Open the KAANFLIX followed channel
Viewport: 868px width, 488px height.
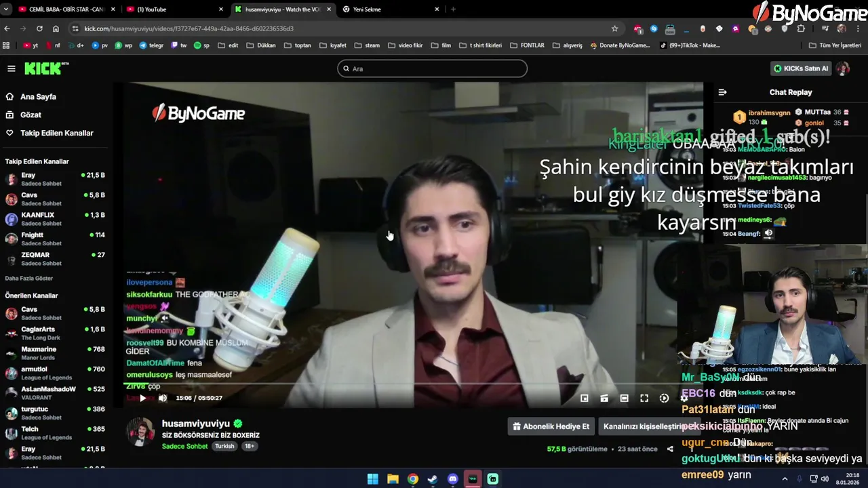[x=54, y=219]
